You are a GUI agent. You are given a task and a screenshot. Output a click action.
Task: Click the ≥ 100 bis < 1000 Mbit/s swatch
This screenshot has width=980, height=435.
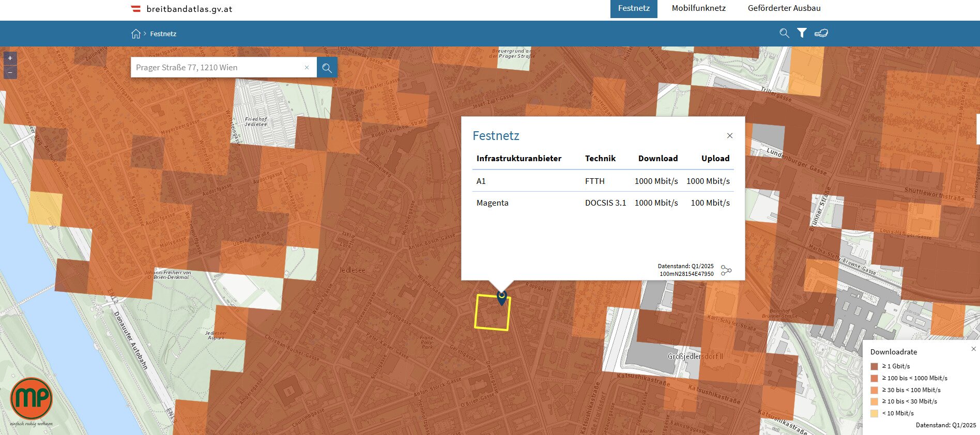[874, 378]
